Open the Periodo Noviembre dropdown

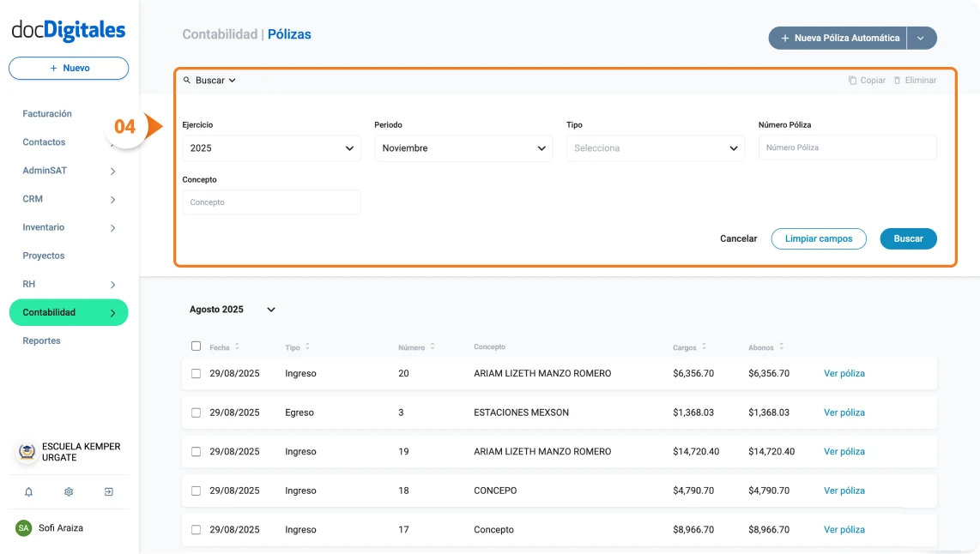click(463, 148)
